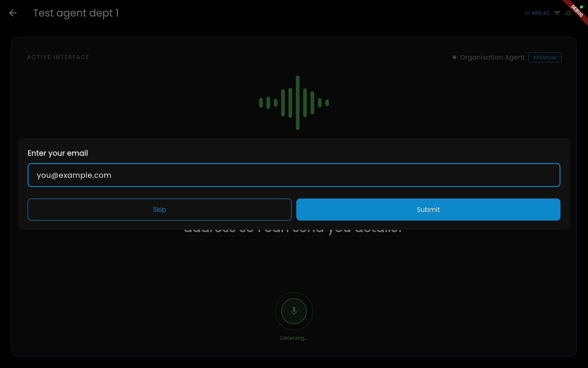Click the Enter your email label
The height and width of the screenshot is (368, 588).
[58, 153]
